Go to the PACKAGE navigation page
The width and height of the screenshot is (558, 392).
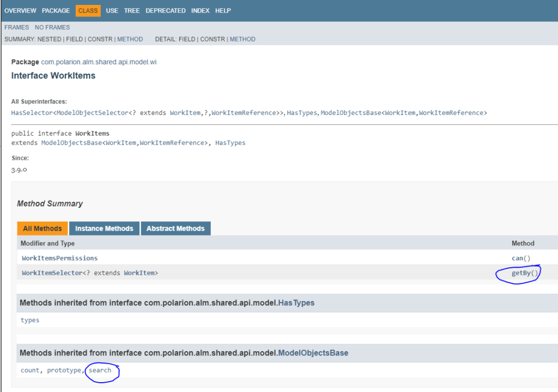(56, 11)
